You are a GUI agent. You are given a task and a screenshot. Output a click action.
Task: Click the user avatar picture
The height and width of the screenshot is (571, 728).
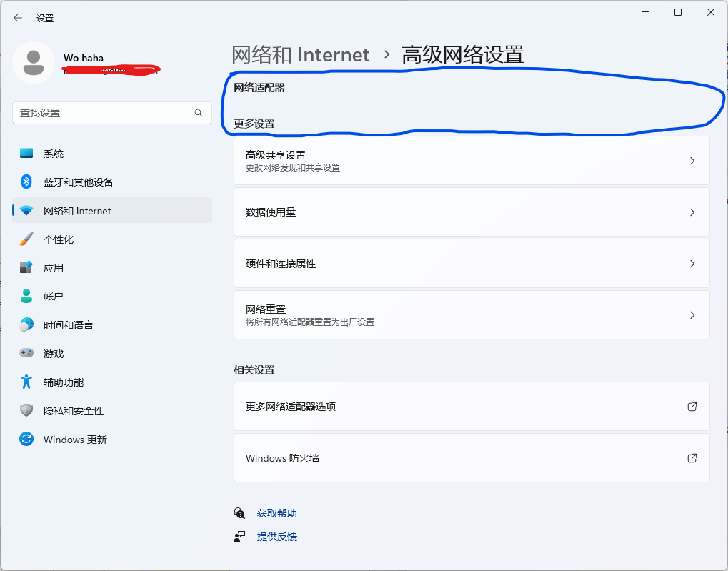[34, 63]
